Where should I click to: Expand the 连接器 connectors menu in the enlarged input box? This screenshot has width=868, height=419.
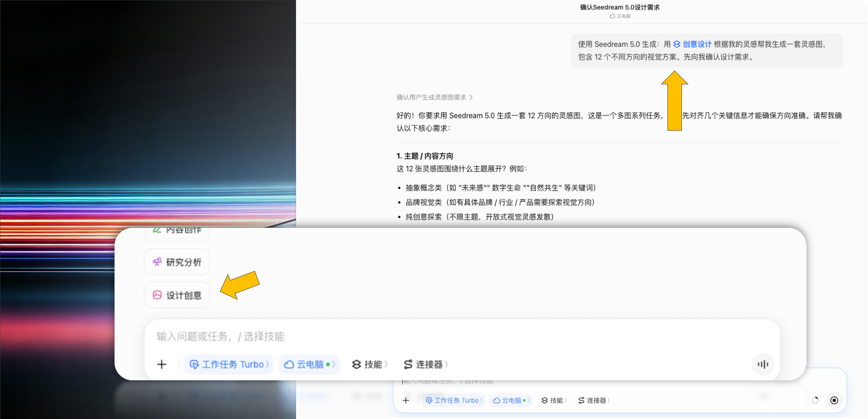pos(426,364)
